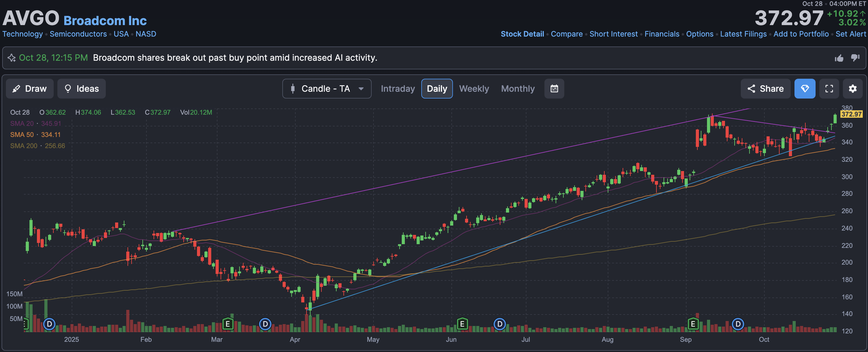Go to the Financials tab
The height and width of the screenshot is (352, 868).
[x=661, y=34]
